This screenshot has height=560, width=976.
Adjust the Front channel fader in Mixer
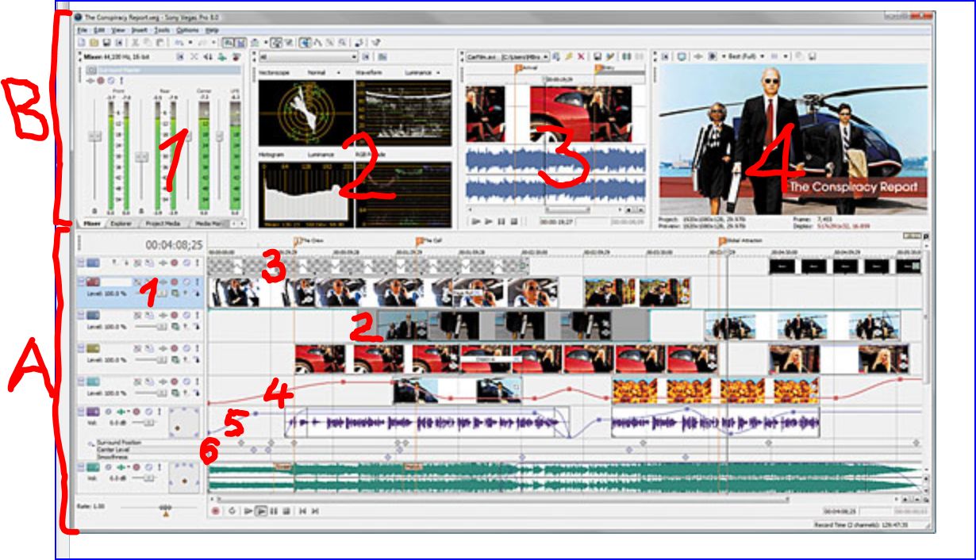pos(94,136)
